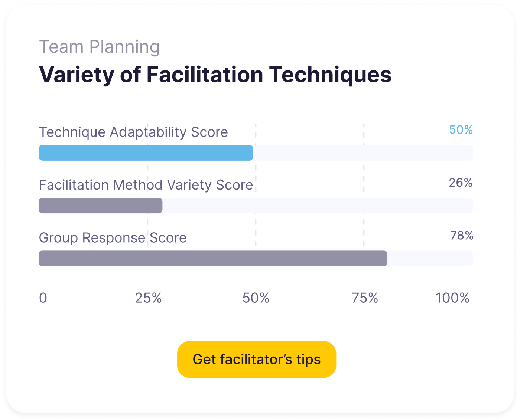Click the Variety of Facilitation Techniques heading
520x420 pixels.
pos(215,75)
